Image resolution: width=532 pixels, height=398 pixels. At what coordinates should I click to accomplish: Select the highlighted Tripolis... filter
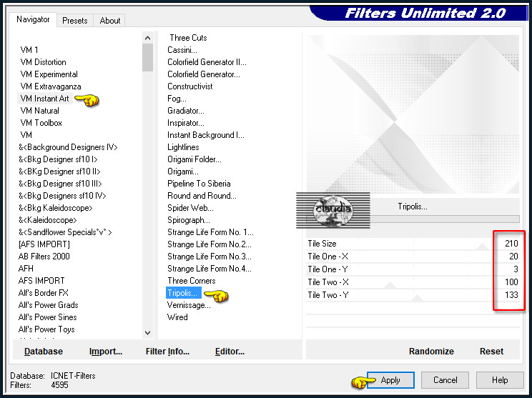(184, 293)
